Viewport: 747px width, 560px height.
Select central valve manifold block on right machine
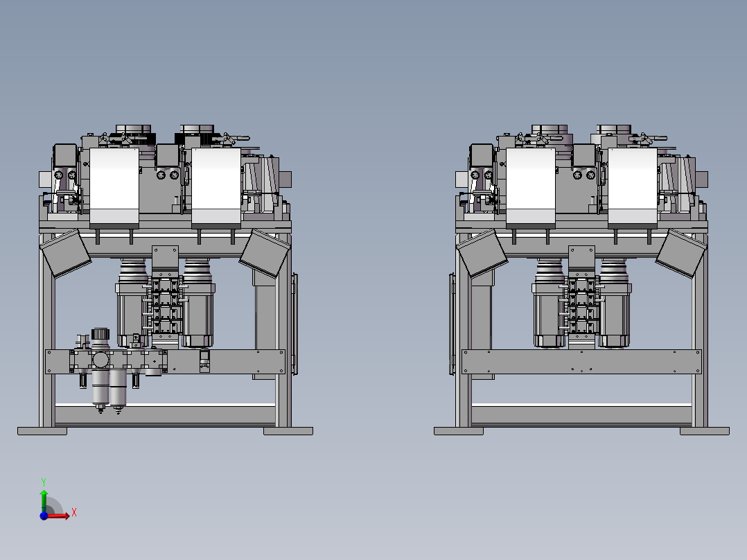[581, 305]
